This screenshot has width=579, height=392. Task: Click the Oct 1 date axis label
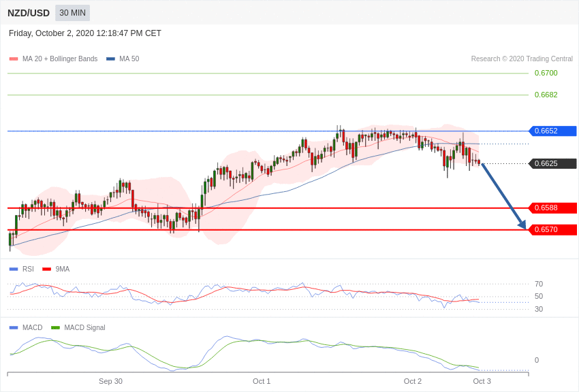[262, 381]
